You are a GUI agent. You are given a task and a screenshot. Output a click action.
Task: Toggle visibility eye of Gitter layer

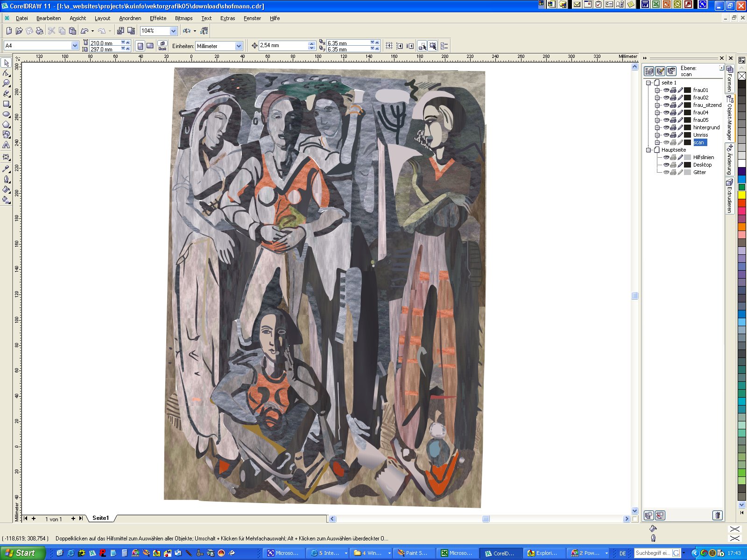pos(666,172)
